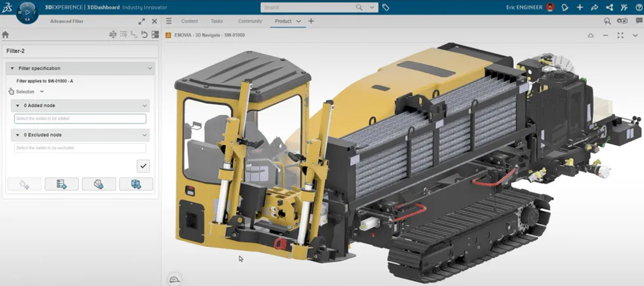Click the add attribute list filter button
Screen dimensions: 644x286
pyautogui.click(x=62, y=184)
